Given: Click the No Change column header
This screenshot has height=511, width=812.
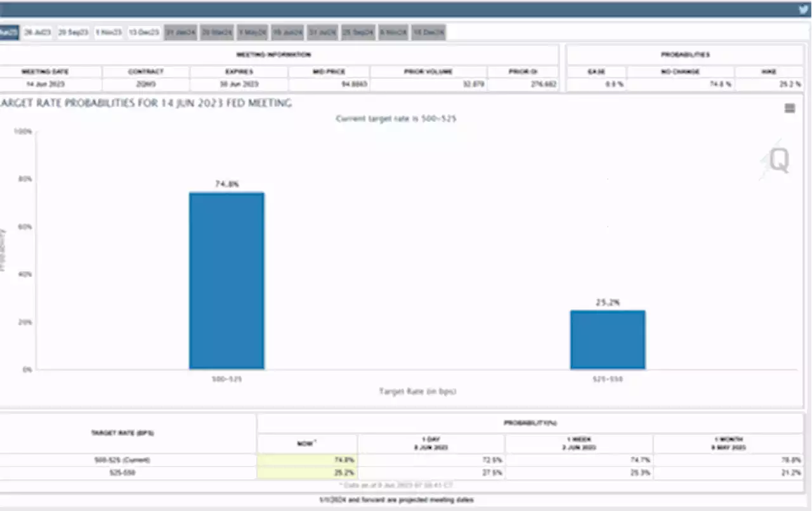Looking at the screenshot, I should (681, 72).
